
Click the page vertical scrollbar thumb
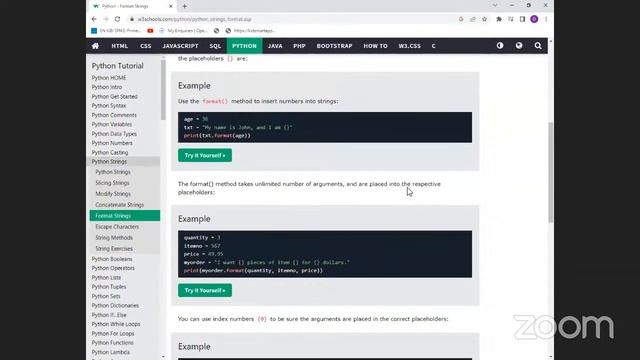point(551,172)
